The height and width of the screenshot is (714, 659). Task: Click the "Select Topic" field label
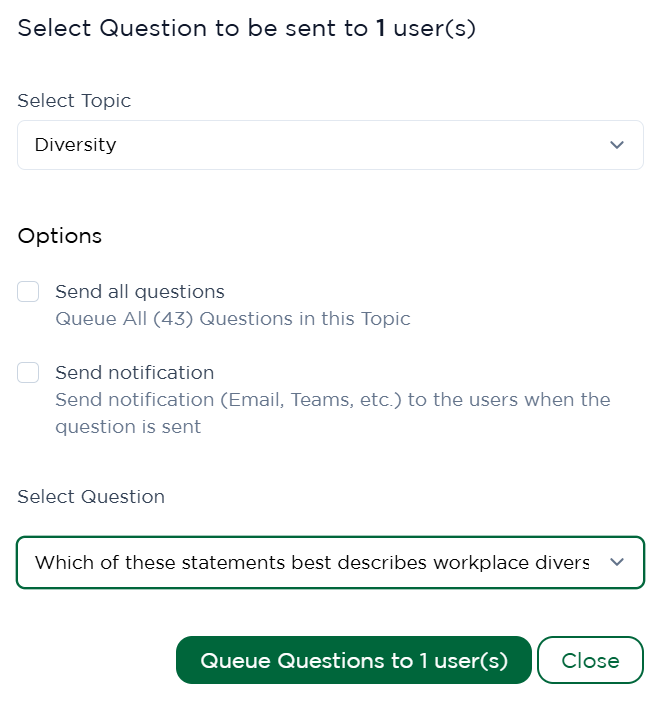74,101
